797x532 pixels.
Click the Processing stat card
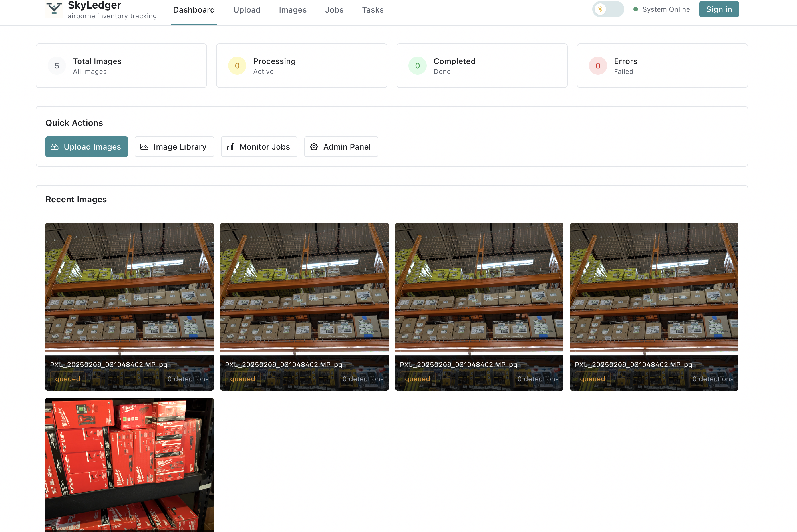(301, 65)
